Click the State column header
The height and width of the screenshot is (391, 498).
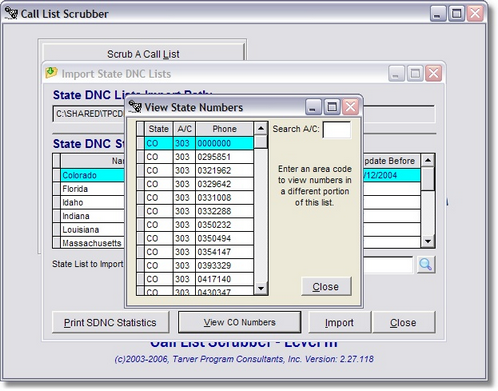pyautogui.click(x=159, y=129)
